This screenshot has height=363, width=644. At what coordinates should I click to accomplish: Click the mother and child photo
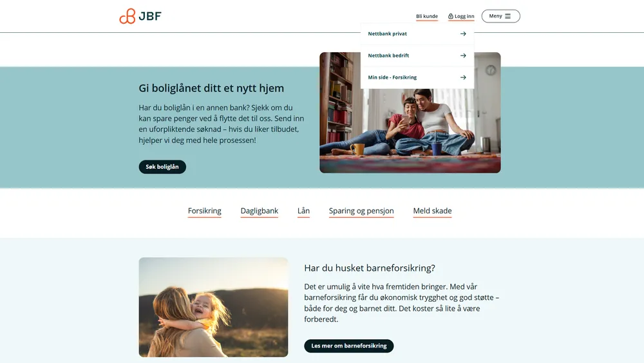(214, 307)
